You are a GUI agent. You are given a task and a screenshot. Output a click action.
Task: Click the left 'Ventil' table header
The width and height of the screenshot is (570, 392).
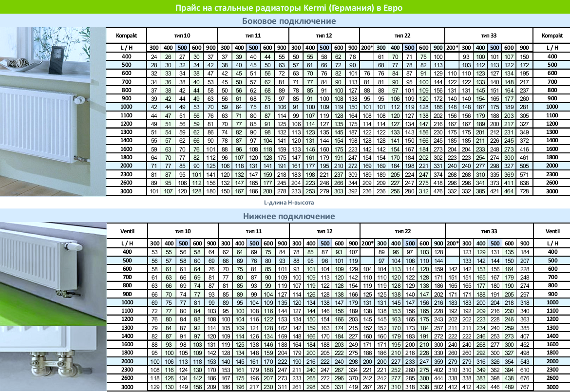click(127, 231)
